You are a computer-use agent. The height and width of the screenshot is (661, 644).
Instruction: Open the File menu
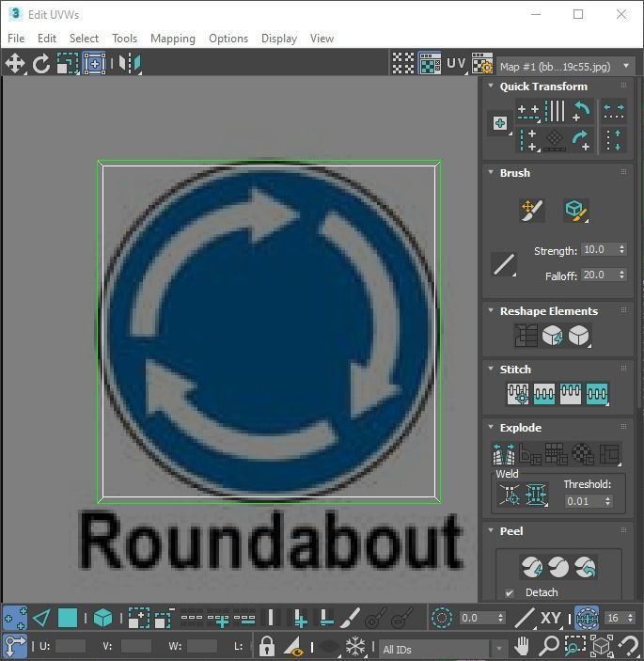pyautogui.click(x=16, y=39)
